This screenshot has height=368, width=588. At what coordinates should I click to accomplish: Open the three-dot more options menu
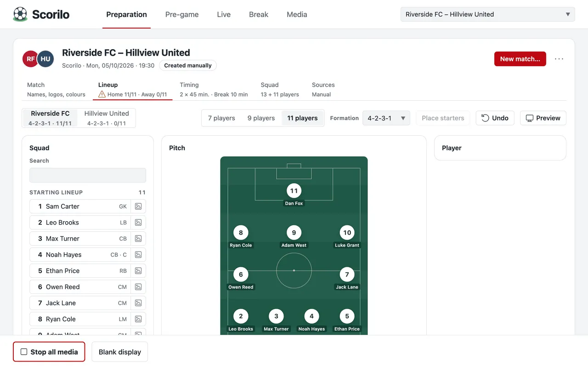559,59
